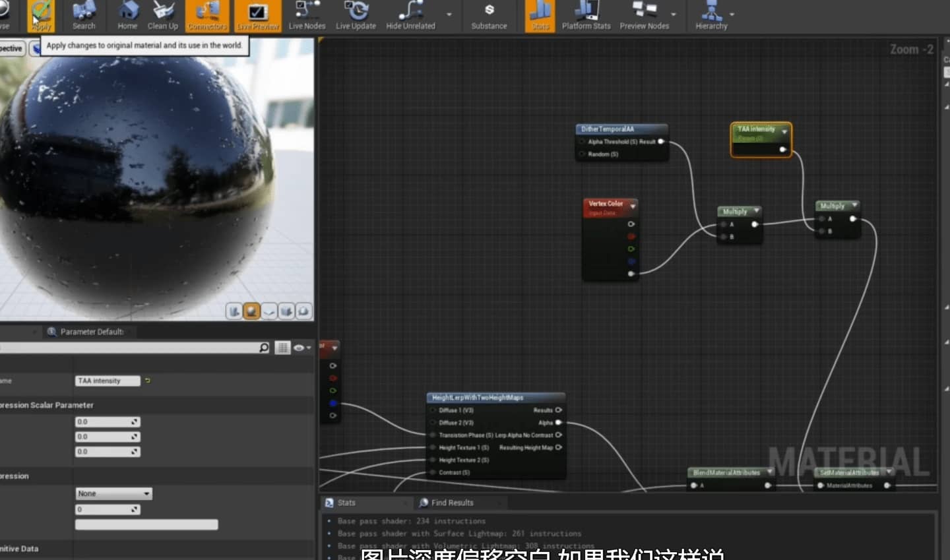Viewport: 950px width, 560px height.
Task: Open the None dropdown in details
Action: [x=113, y=493]
